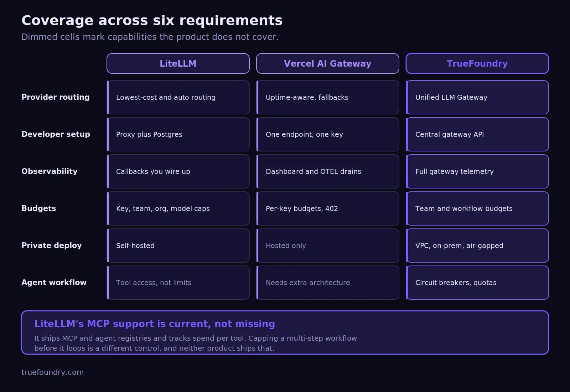Screen dimensions: 570x392
Task: Click the 'Team and workflow budgets' cell
Action: coord(477,208)
